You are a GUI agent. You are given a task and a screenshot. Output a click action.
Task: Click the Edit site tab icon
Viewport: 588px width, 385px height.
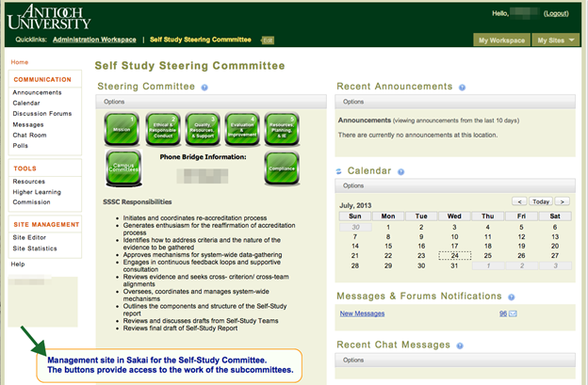(268, 40)
